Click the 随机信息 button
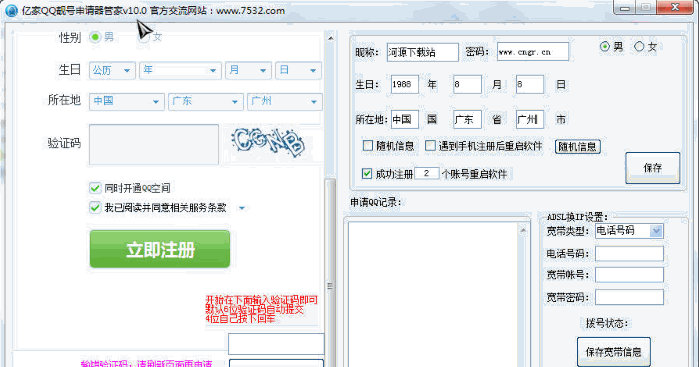This screenshot has width=699, height=367. click(578, 147)
